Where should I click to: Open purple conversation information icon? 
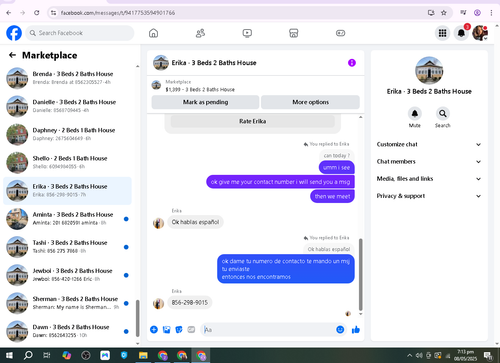[x=352, y=63]
